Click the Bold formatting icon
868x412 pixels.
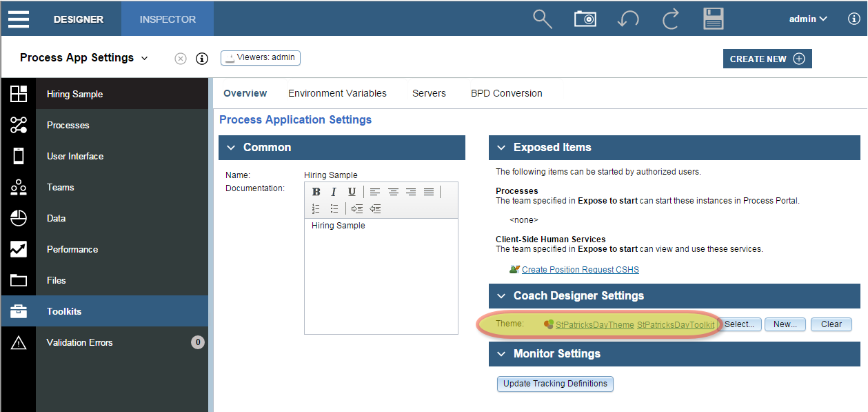pyautogui.click(x=316, y=192)
